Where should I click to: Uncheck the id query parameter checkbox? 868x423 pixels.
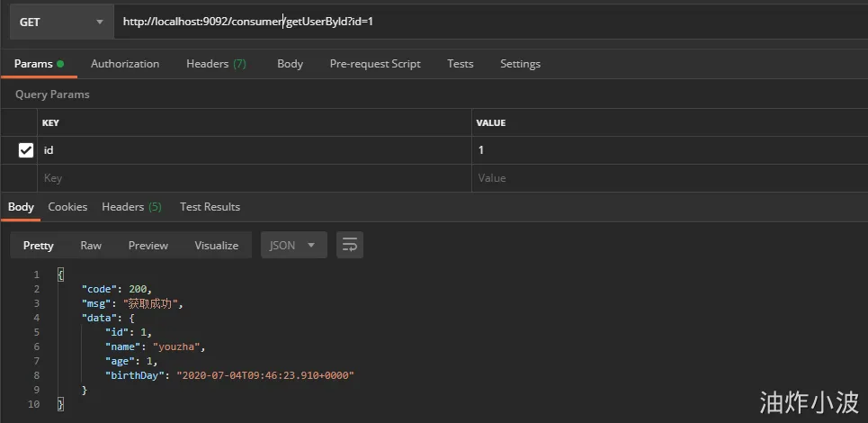click(26, 150)
